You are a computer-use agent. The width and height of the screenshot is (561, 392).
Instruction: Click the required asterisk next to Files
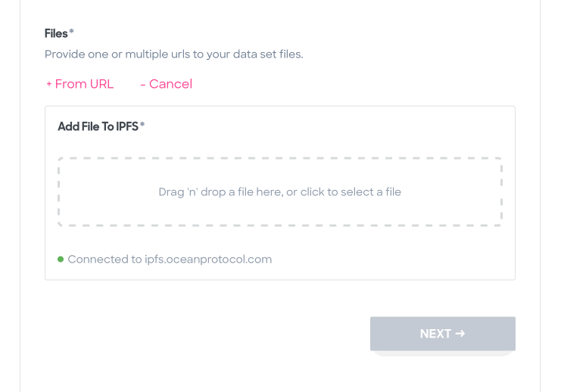[72, 32]
